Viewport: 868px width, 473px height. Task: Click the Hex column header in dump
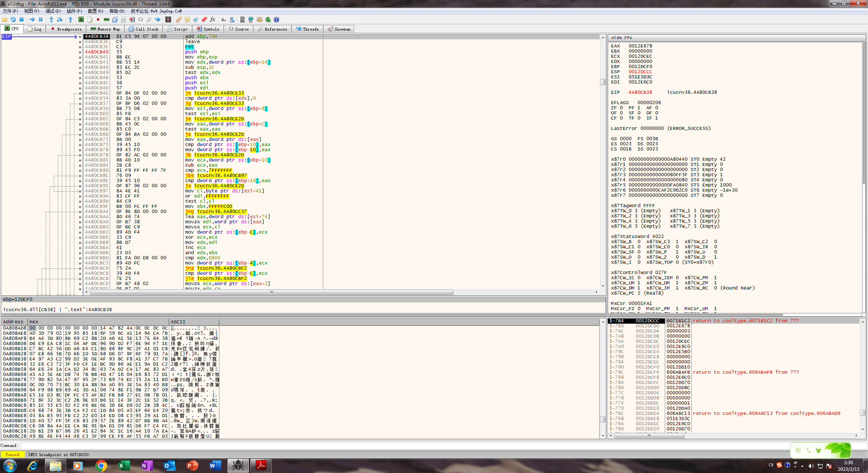click(98, 321)
